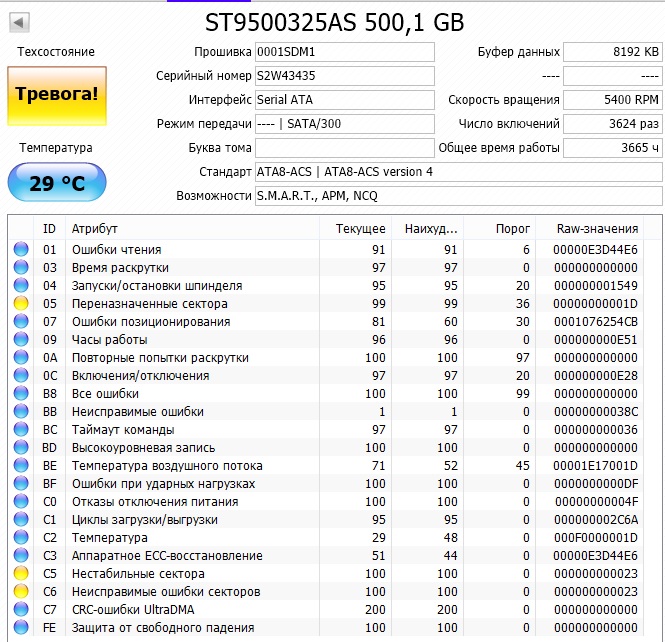This screenshot has width=665, height=642.
Task: Select the Переназначенные сектора attribute name
Action: 150,304
